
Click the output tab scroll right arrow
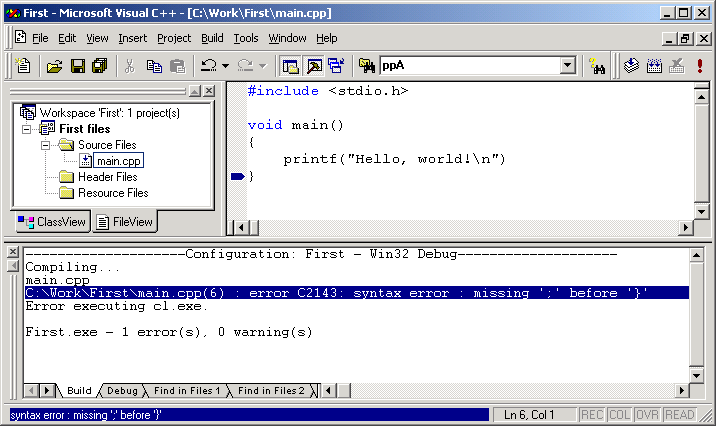47,391
